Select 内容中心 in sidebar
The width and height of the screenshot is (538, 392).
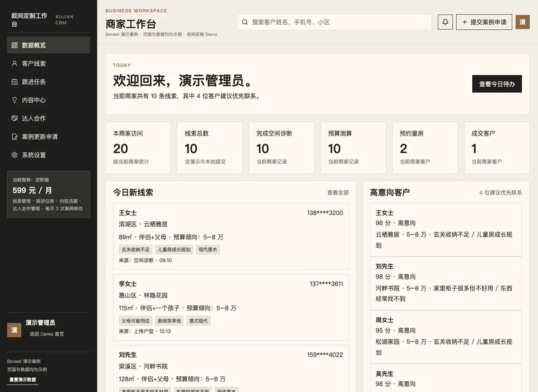click(49, 100)
